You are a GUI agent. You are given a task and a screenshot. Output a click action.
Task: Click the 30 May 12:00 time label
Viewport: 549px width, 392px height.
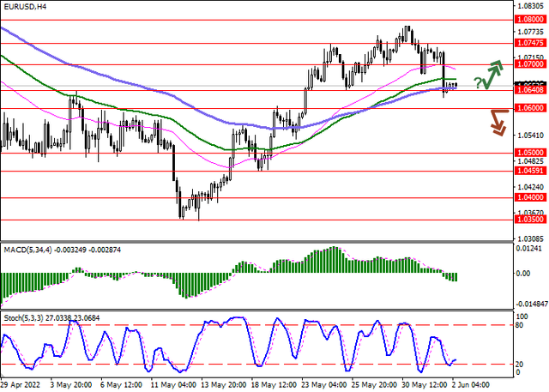tap(425, 384)
